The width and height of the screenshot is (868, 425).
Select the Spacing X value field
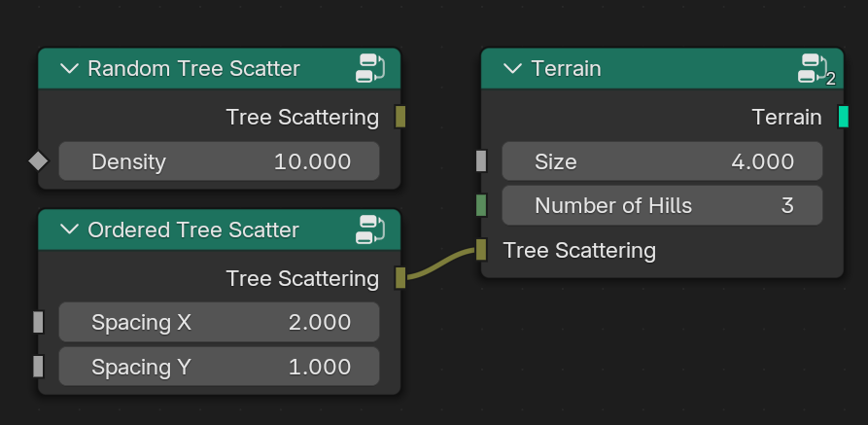tap(219, 322)
